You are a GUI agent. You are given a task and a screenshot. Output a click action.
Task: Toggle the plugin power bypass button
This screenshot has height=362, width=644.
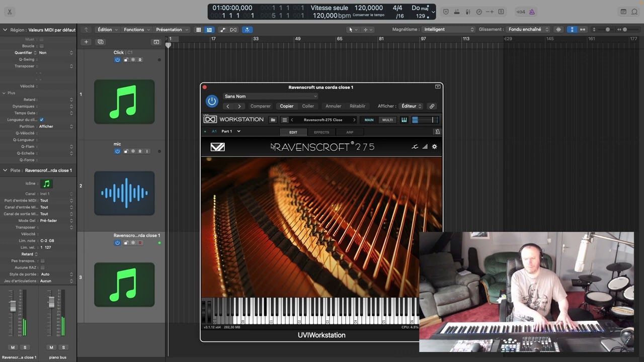click(212, 101)
